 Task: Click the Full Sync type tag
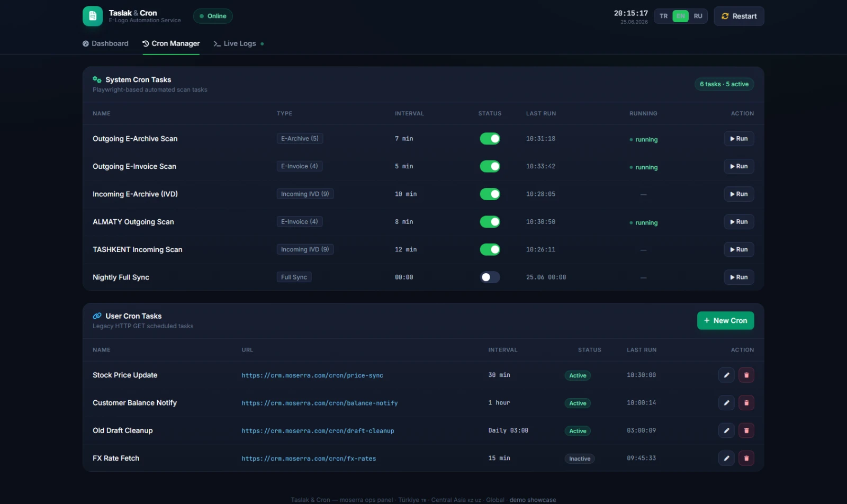[294, 277]
